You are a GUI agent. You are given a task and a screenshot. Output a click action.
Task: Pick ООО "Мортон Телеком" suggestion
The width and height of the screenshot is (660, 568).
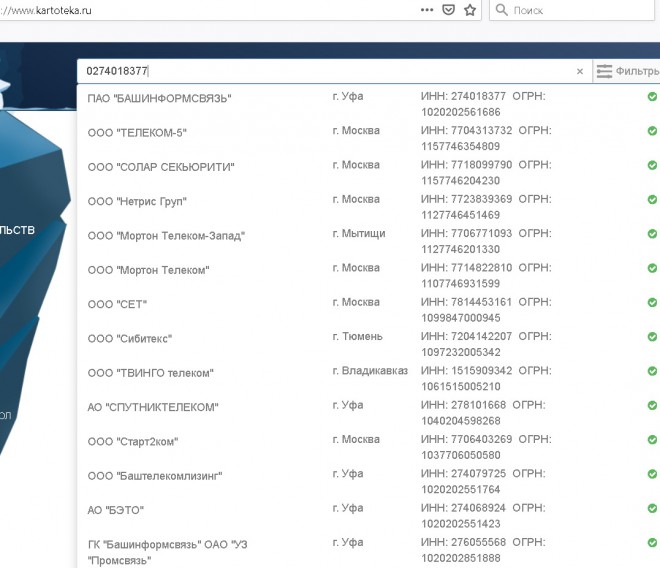pyautogui.click(x=148, y=270)
